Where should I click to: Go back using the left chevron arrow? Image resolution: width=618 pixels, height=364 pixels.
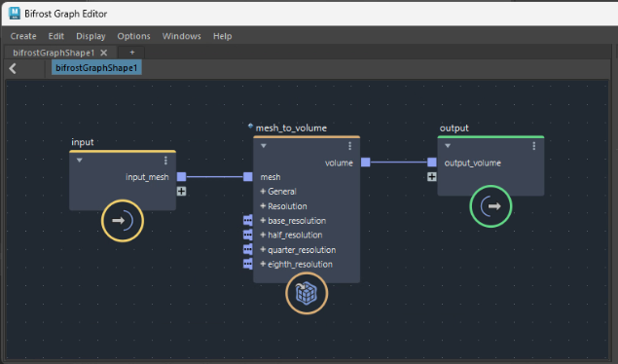tap(13, 68)
